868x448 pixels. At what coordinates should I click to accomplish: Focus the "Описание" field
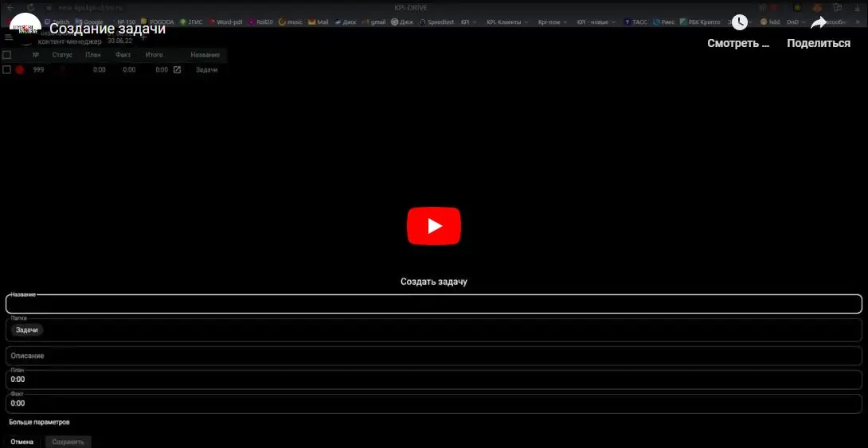coord(433,356)
